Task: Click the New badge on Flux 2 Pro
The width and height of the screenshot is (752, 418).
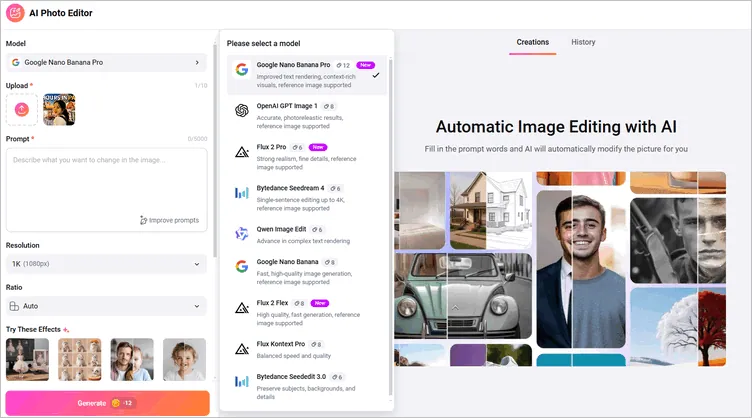Action: tap(318, 147)
